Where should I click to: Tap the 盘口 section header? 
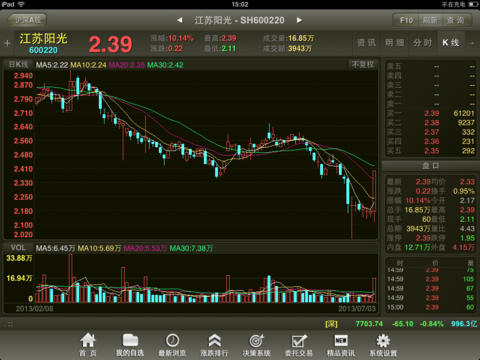(431, 166)
